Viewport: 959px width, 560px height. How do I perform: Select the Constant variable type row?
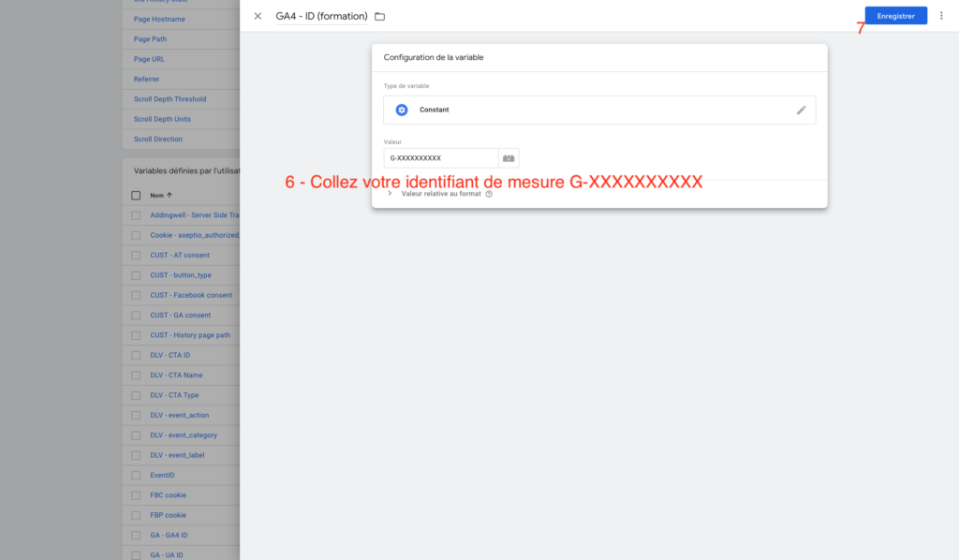pyautogui.click(x=599, y=111)
